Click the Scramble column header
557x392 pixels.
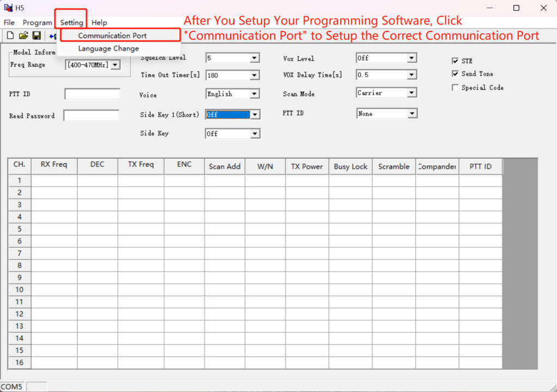(394, 166)
